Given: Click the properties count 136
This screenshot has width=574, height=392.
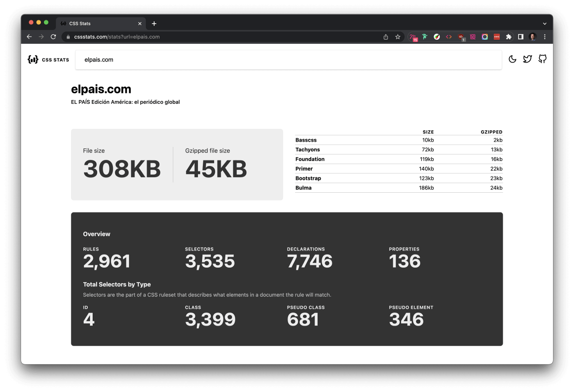Looking at the screenshot, I should click(x=405, y=262).
